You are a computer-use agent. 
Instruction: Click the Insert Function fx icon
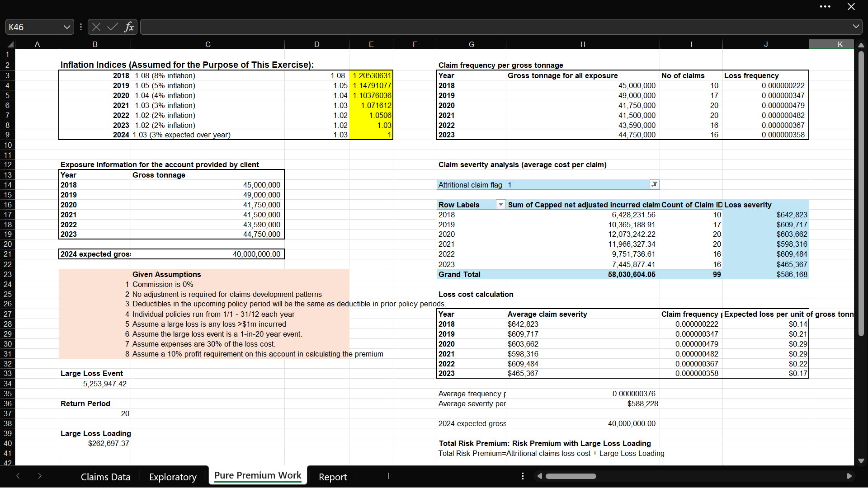tap(129, 27)
